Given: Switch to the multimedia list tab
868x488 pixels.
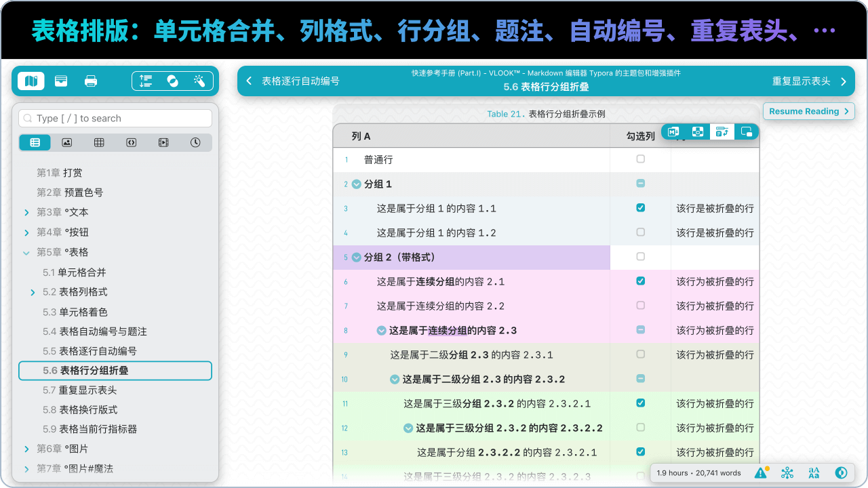Looking at the screenshot, I should click(x=163, y=142).
